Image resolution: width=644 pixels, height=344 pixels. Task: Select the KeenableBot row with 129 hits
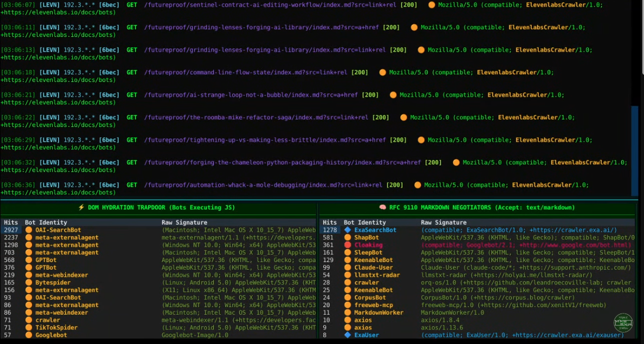[x=477, y=260]
